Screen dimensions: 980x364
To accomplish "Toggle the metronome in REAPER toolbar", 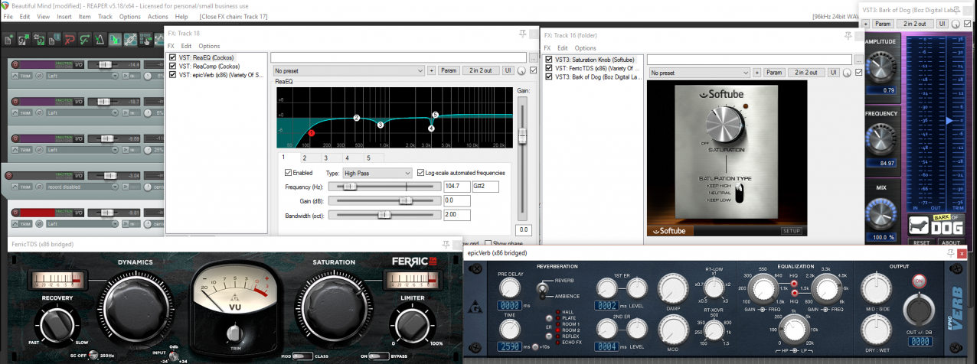I will click(x=100, y=39).
